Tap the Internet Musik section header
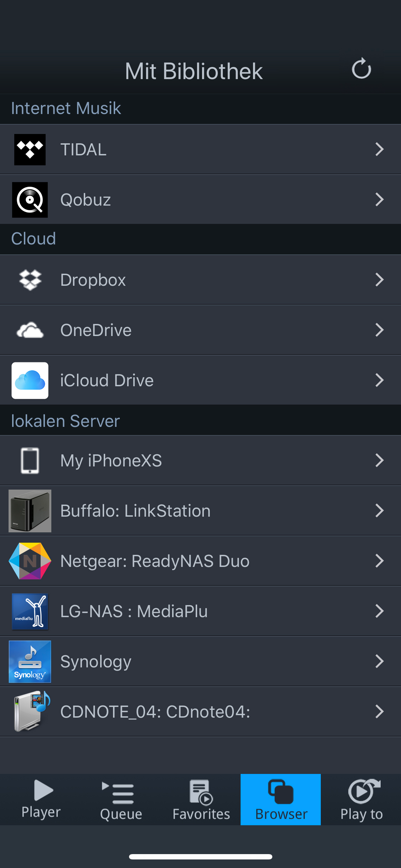The height and width of the screenshot is (868, 401). [x=66, y=108]
